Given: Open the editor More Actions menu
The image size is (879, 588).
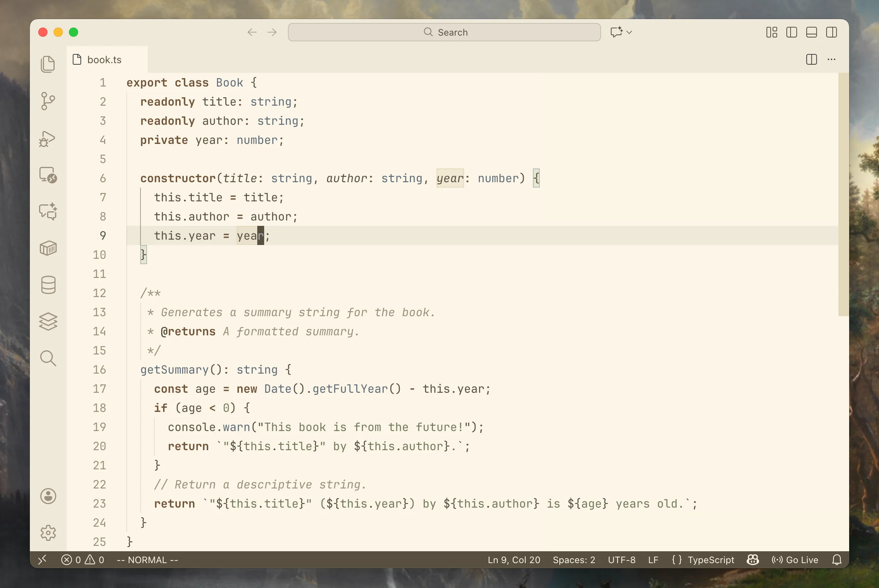Looking at the screenshot, I should click(832, 59).
